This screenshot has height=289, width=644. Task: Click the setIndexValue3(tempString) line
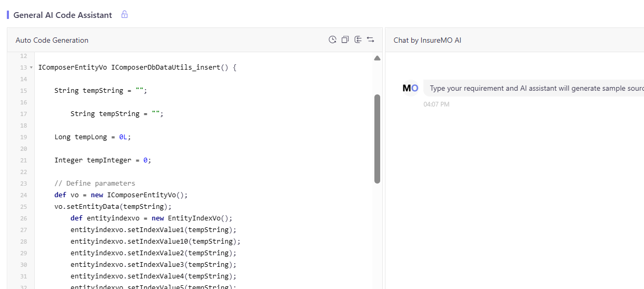coord(154,265)
